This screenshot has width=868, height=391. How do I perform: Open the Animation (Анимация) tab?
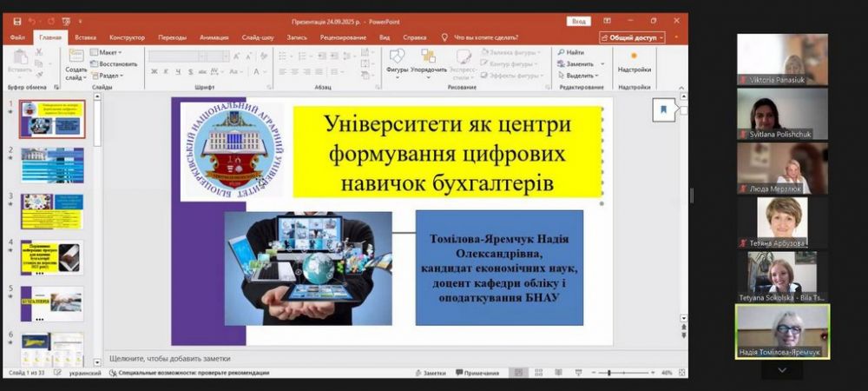coord(214,37)
